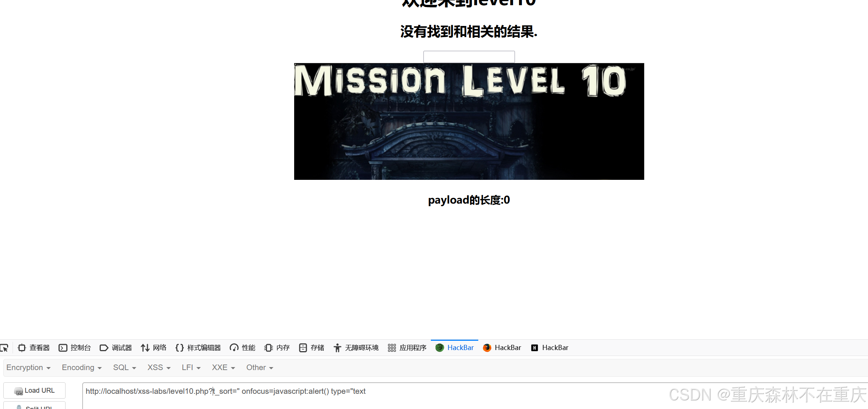
Task: Expand the Encryption dropdown
Action: pyautogui.click(x=28, y=367)
